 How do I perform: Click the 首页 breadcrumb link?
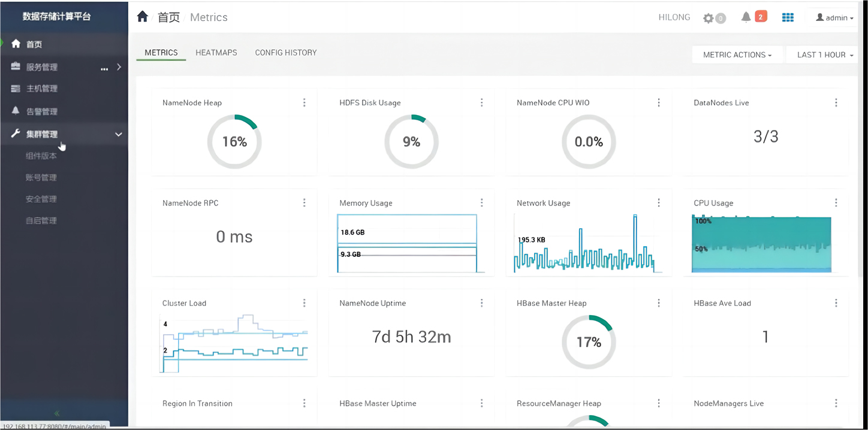tap(168, 17)
